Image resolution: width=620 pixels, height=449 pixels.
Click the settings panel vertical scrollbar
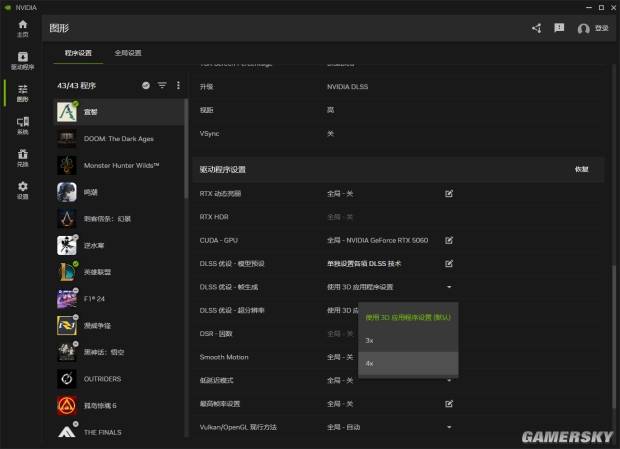[613, 336]
